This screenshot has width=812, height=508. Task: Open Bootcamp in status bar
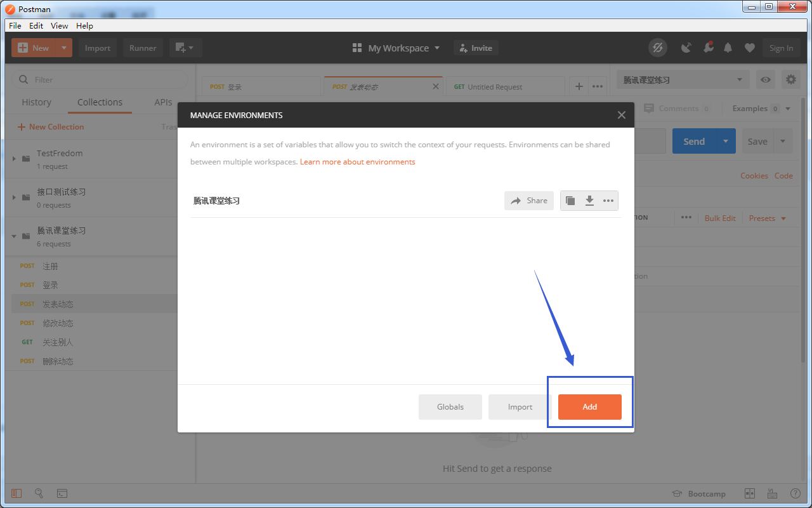coord(698,493)
